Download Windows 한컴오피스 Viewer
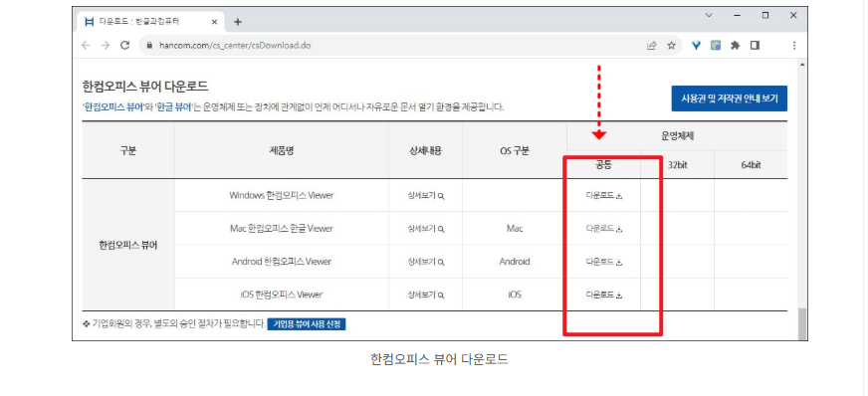The width and height of the screenshot is (868, 396). (x=604, y=195)
